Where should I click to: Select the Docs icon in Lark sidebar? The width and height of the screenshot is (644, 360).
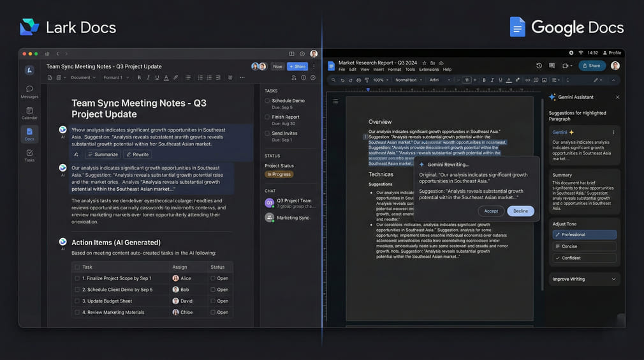click(x=29, y=134)
